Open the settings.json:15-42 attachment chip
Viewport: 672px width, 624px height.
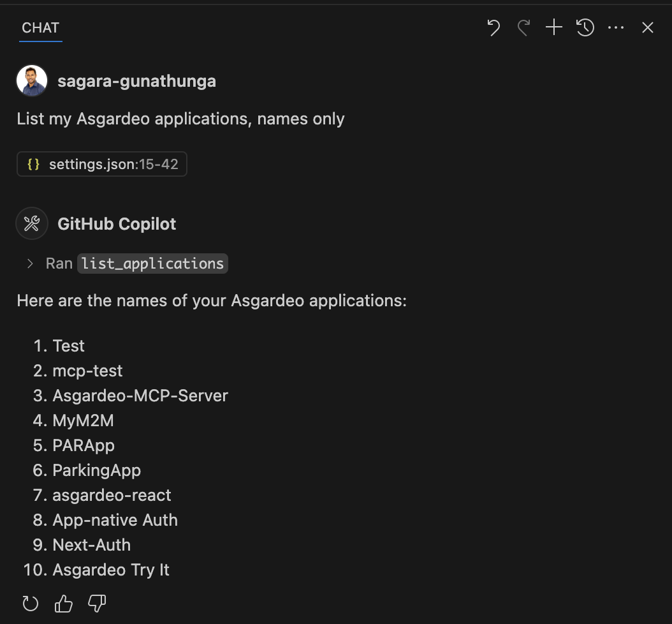pyautogui.click(x=102, y=164)
